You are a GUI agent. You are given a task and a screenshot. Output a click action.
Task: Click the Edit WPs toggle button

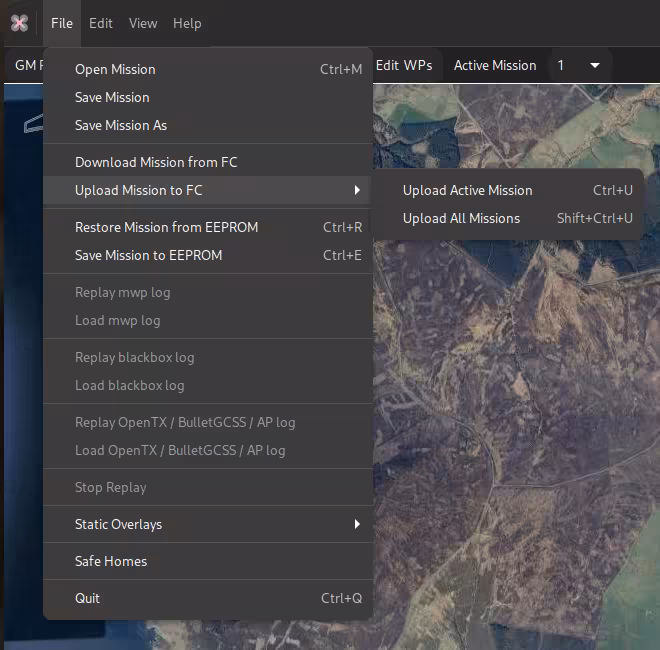tap(404, 65)
